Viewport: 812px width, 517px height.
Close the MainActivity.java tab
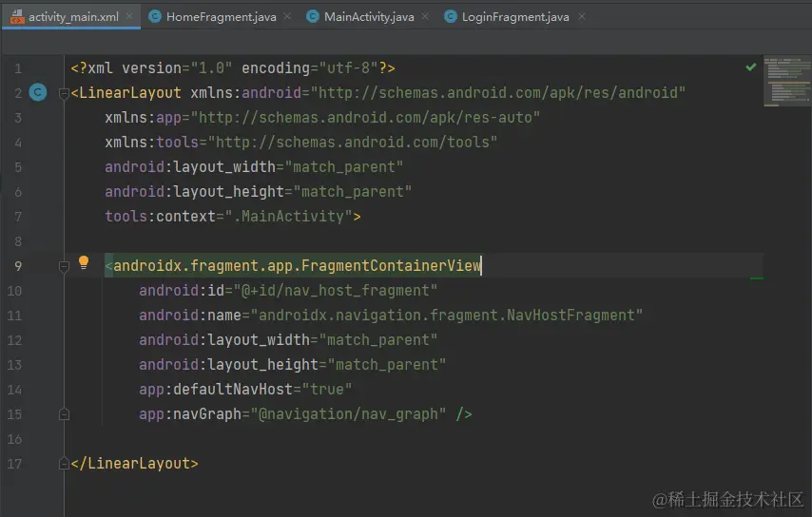(425, 16)
